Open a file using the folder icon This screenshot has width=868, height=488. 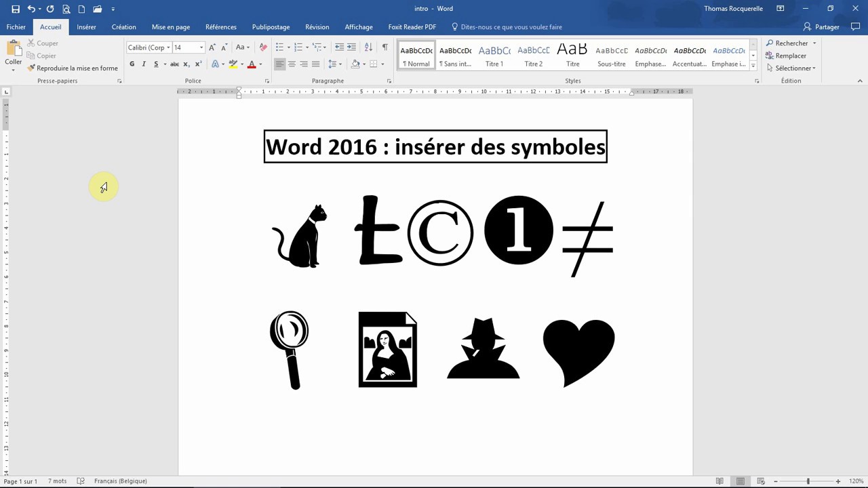[x=98, y=9]
